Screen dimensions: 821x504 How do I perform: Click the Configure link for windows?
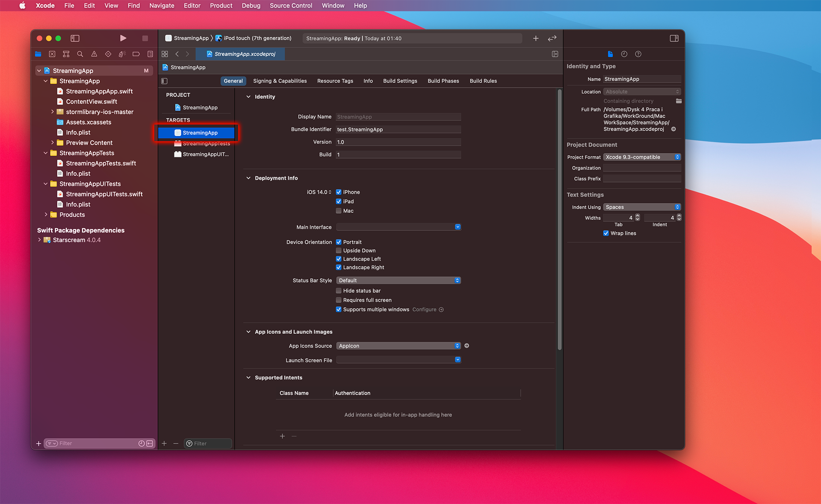[428, 309]
